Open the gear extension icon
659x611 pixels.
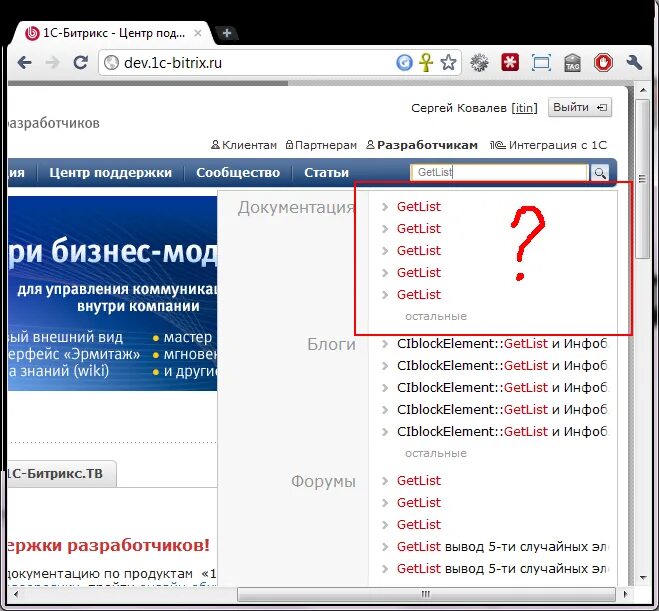[479, 63]
